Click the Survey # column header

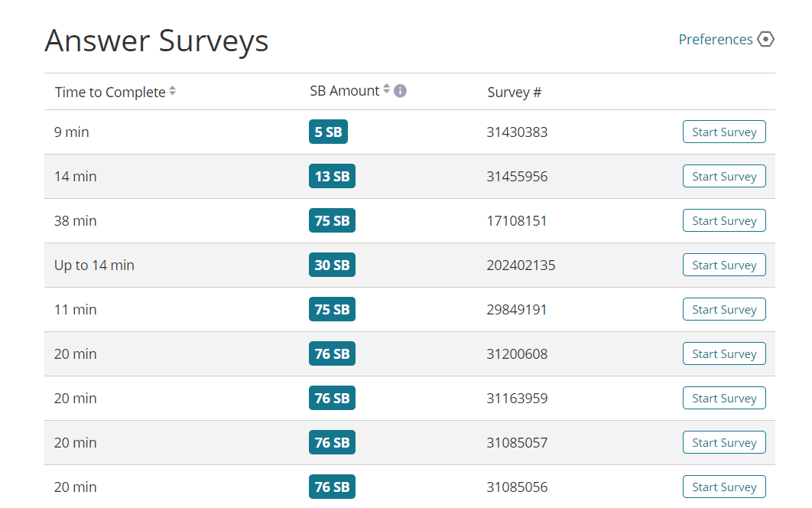[x=515, y=93]
